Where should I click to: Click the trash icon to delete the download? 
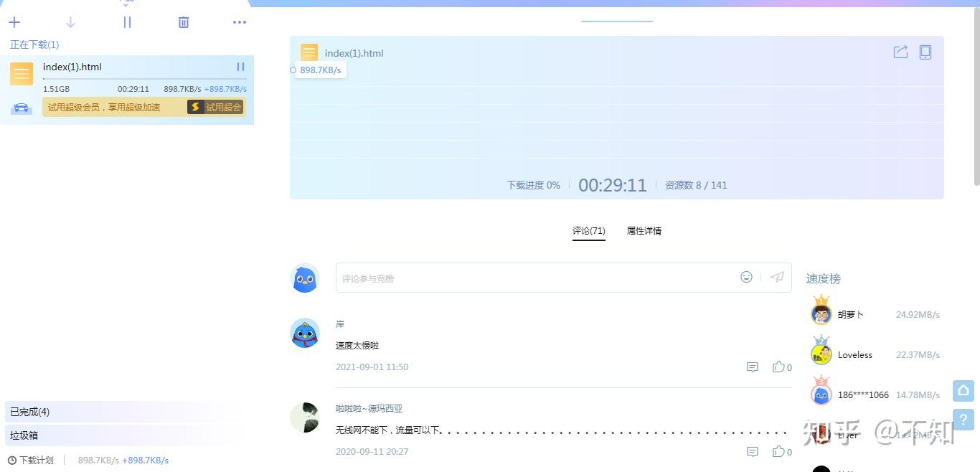pos(183,22)
